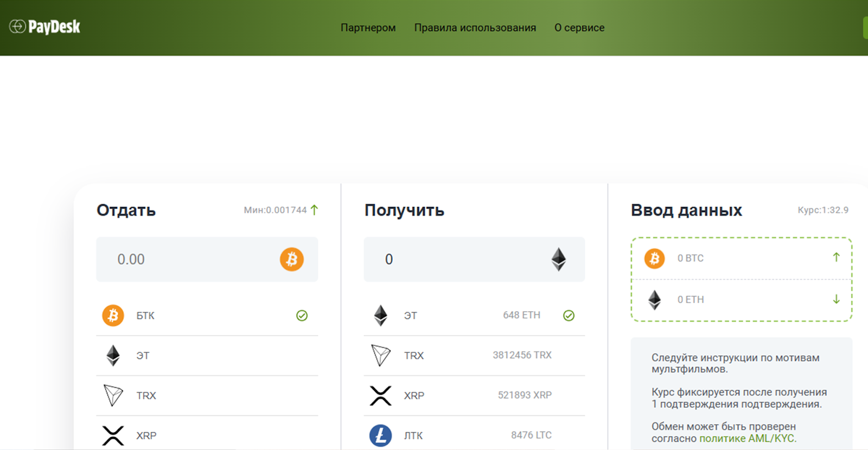Toggle the checkmark on the Получить ЭТ row
The image size is (868, 450).
click(569, 316)
